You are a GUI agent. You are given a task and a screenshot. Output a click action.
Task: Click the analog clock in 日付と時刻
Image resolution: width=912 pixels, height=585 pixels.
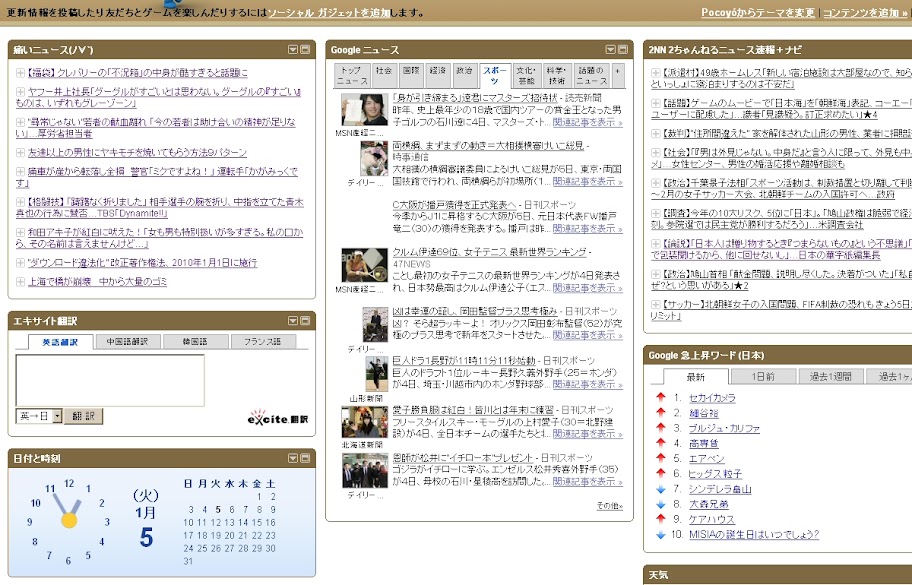click(69, 520)
